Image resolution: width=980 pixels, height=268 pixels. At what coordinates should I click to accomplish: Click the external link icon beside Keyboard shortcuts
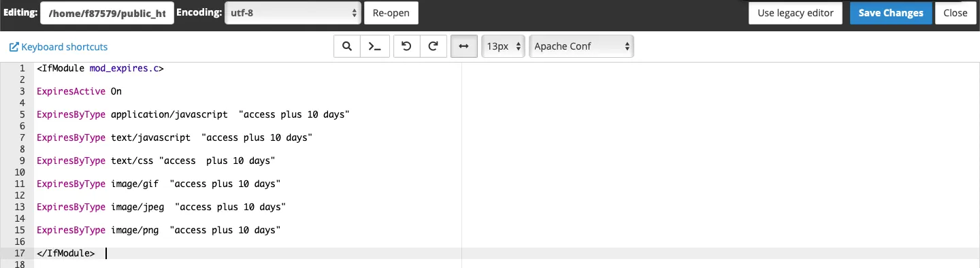(14, 47)
